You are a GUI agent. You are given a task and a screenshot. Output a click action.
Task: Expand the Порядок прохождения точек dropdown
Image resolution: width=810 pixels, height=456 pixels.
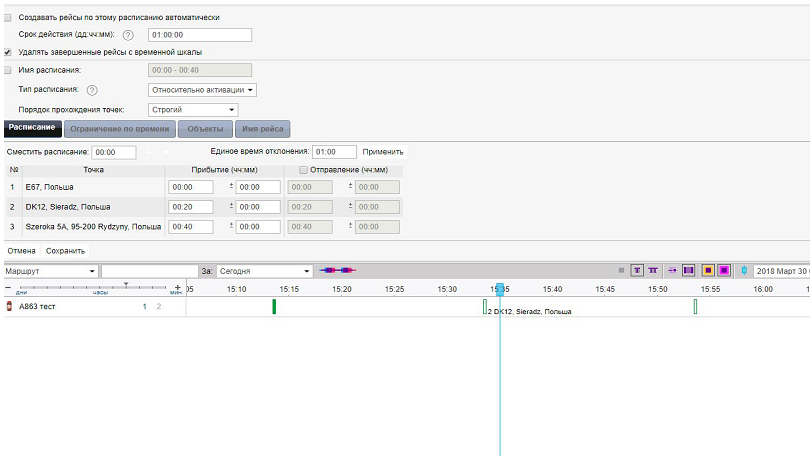coord(193,110)
